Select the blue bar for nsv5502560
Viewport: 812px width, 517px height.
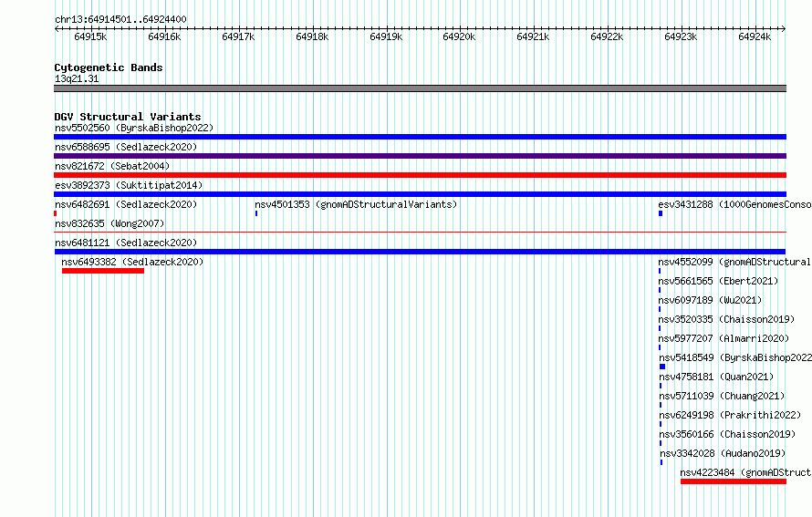pyautogui.click(x=420, y=137)
